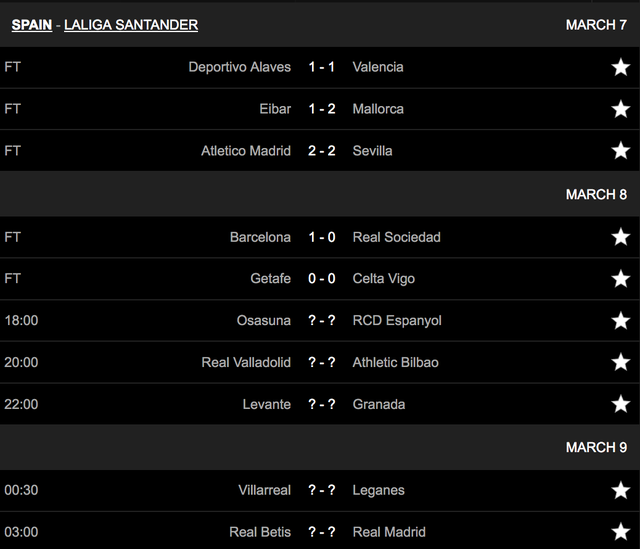640x549 pixels.
Task: Select the Athletic Bilbao team name
Action: [x=395, y=363]
